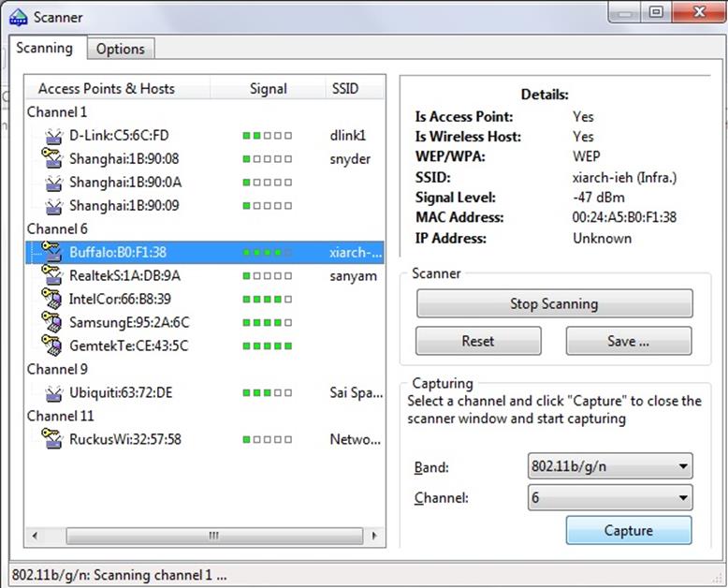
Task: Click the Save... button
Action: (628, 341)
